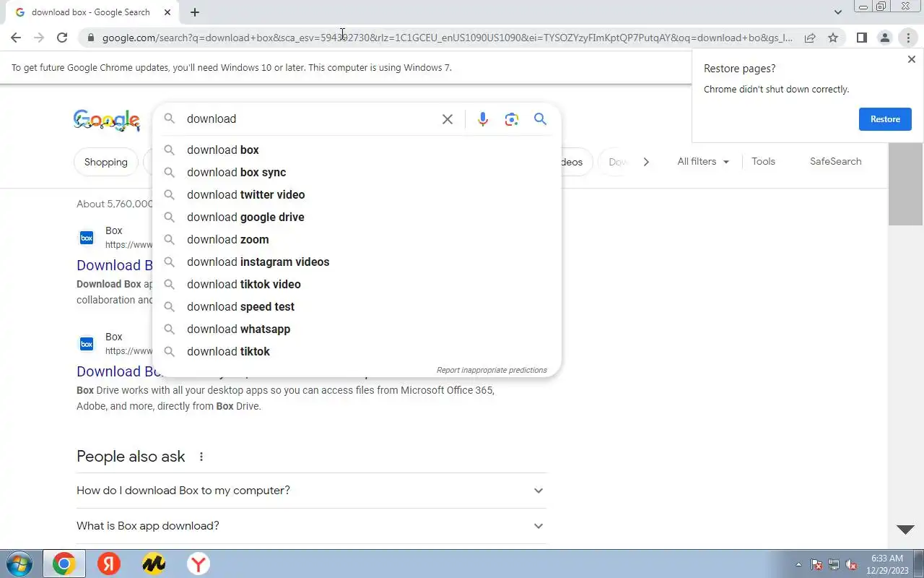Click the browser forward arrow
The width and height of the screenshot is (924, 578).
coord(39,38)
